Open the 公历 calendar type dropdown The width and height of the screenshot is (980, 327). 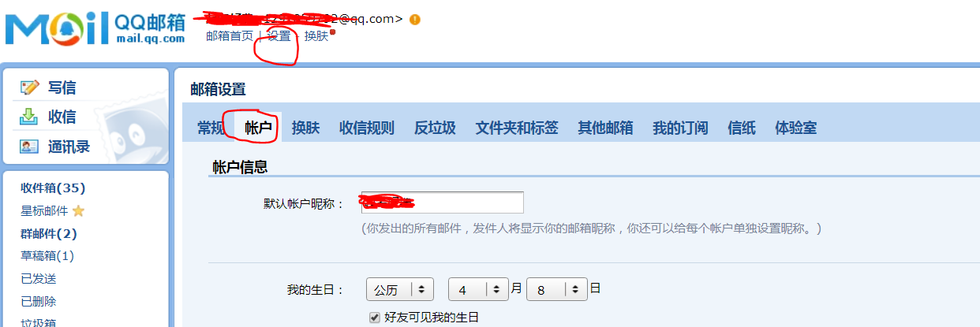point(400,289)
